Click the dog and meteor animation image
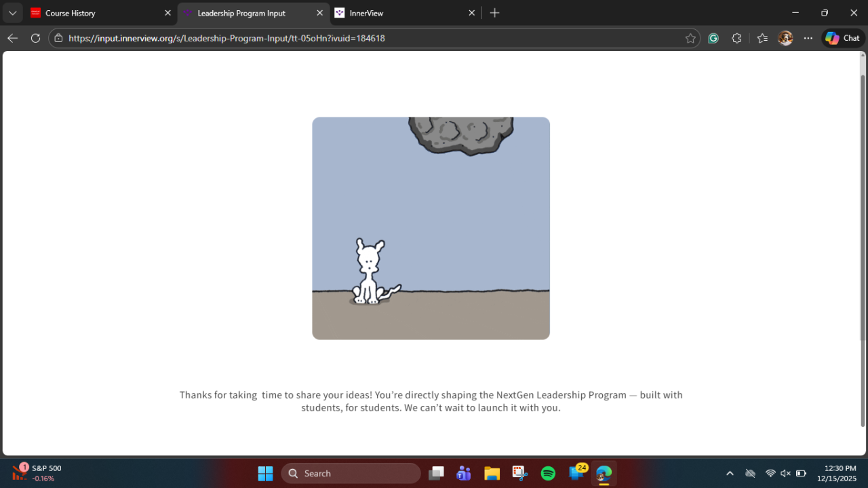 pyautogui.click(x=431, y=228)
